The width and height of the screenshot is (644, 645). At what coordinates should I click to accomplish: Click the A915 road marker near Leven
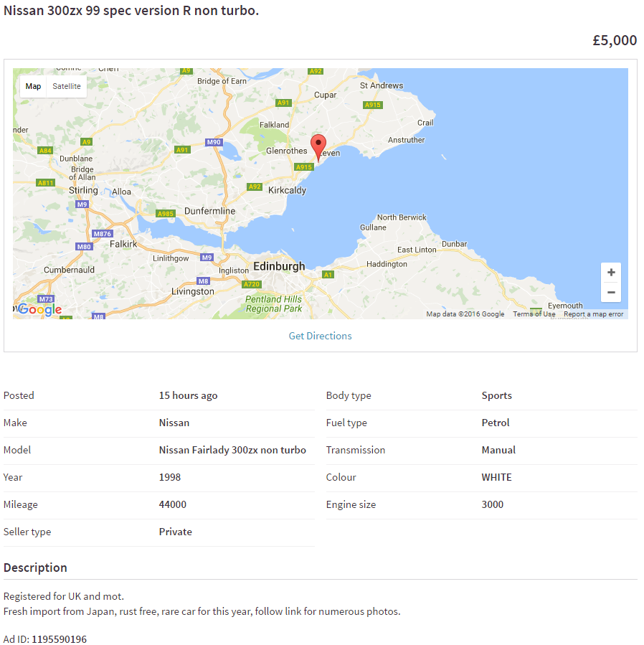point(305,167)
